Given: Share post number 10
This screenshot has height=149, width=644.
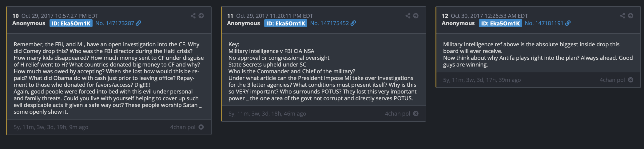Looking at the screenshot, I should 193,16.
